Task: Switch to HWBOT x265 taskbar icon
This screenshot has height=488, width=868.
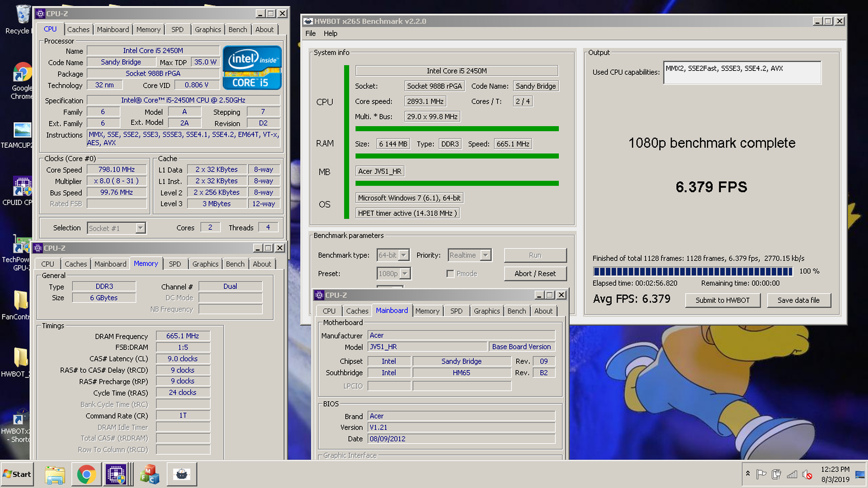Action: (x=182, y=474)
